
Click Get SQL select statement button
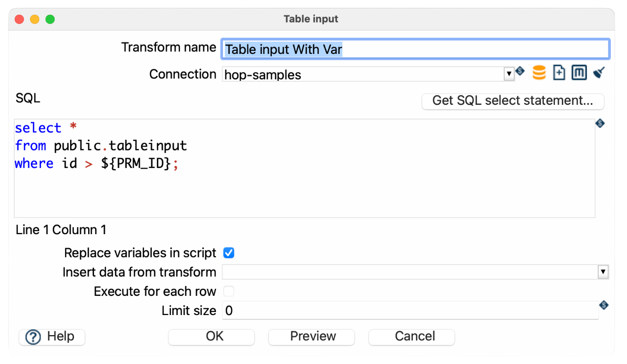(512, 101)
